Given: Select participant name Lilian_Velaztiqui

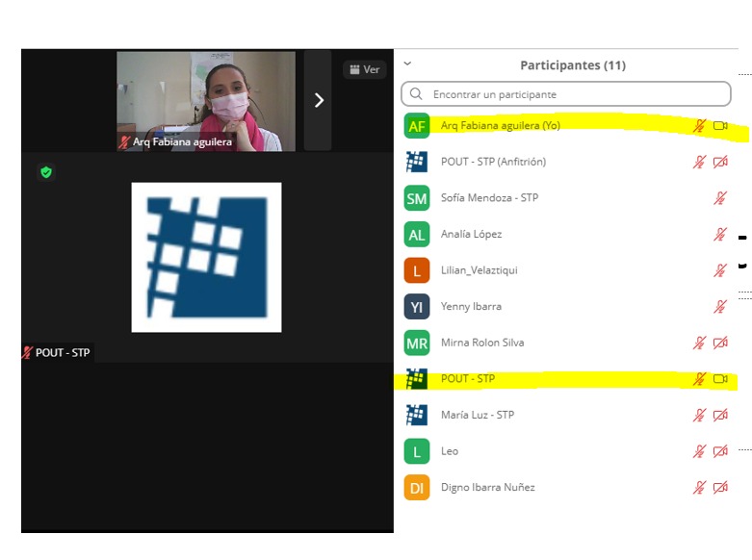Looking at the screenshot, I should point(480,270).
